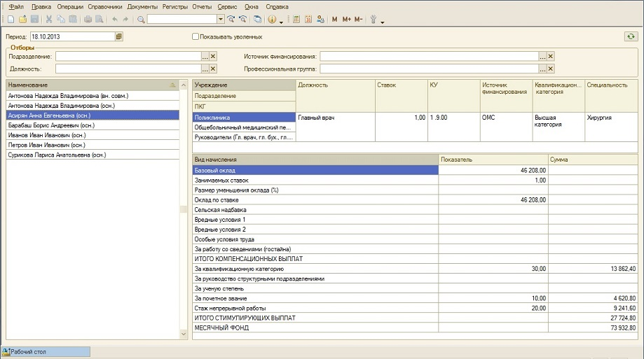Click the Help info icon in toolbar
Image resolution: width=644 pixels, height=359 pixels.
[x=272, y=20]
